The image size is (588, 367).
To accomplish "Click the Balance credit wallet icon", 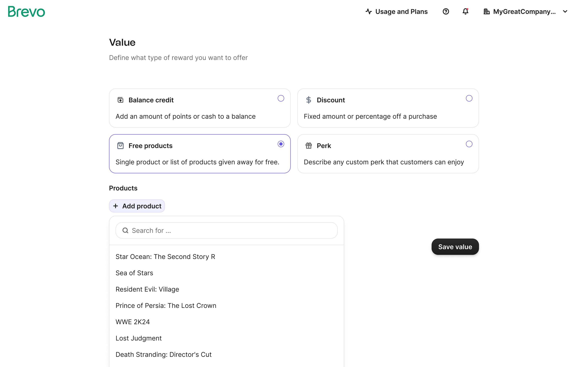I will pos(120,100).
